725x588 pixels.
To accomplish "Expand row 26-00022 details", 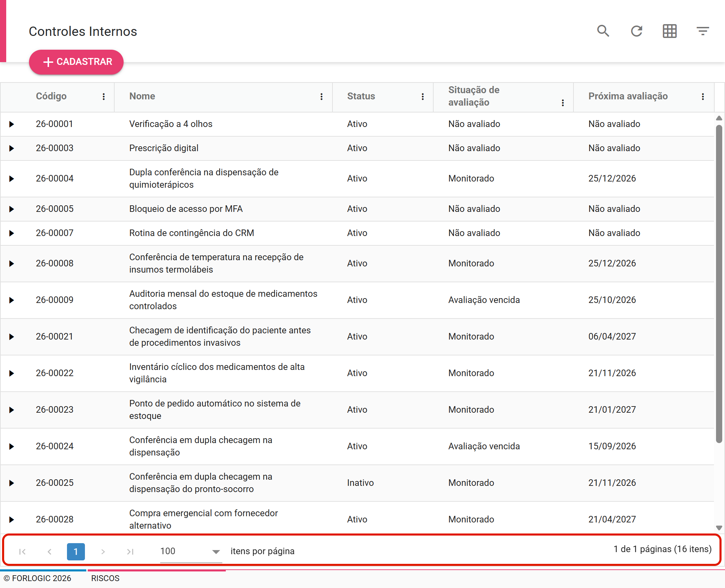I will point(11,373).
